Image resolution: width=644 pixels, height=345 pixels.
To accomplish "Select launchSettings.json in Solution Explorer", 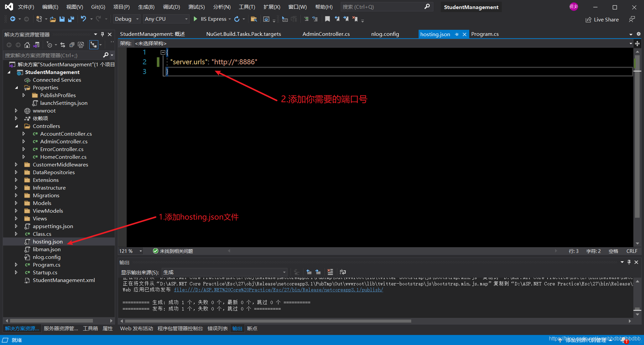I will coord(64,103).
